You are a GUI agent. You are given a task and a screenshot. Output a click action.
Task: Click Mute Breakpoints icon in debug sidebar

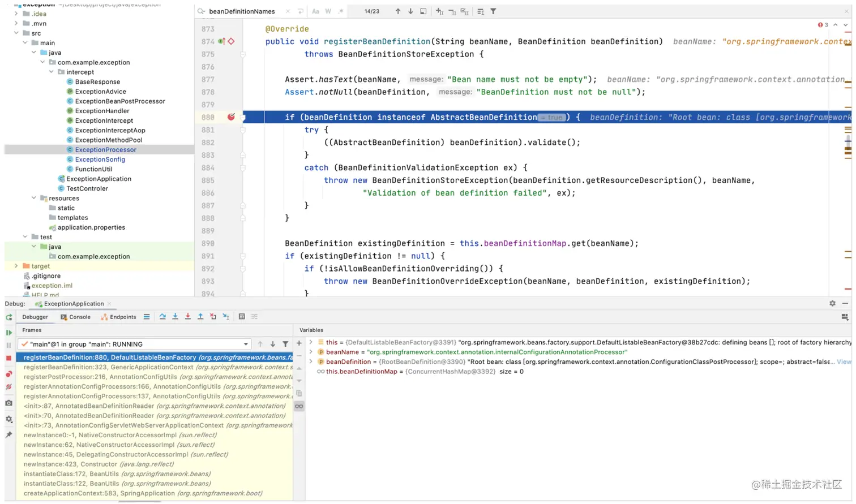click(8, 387)
